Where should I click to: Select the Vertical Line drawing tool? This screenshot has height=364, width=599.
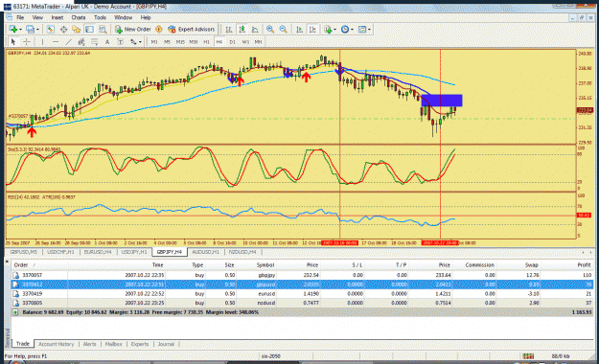pyautogui.click(x=42, y=41)
